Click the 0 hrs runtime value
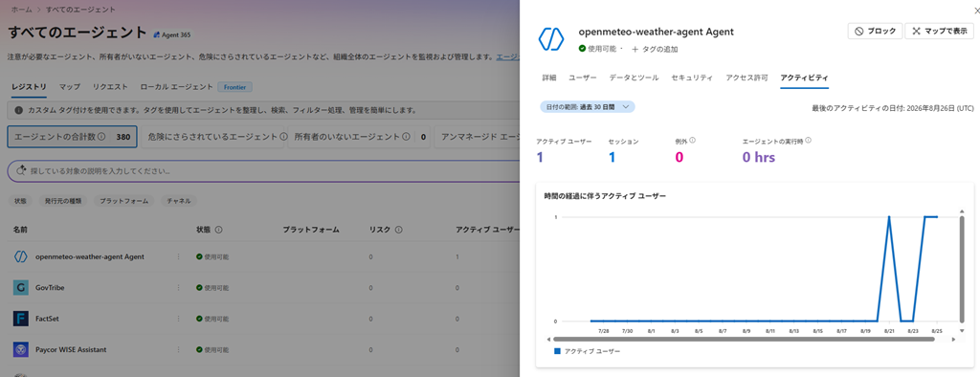The height and width of the screenshot is (377, 980). 759,157
